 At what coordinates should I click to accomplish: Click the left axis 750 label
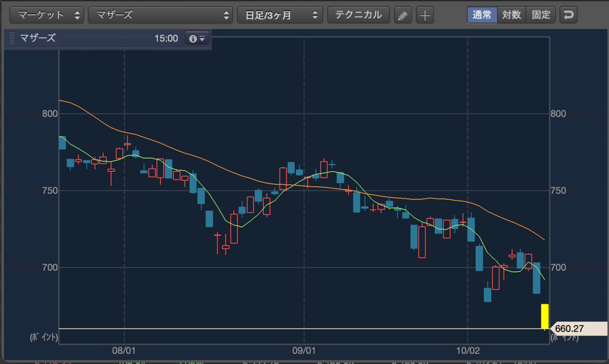(x=49, y=191)
